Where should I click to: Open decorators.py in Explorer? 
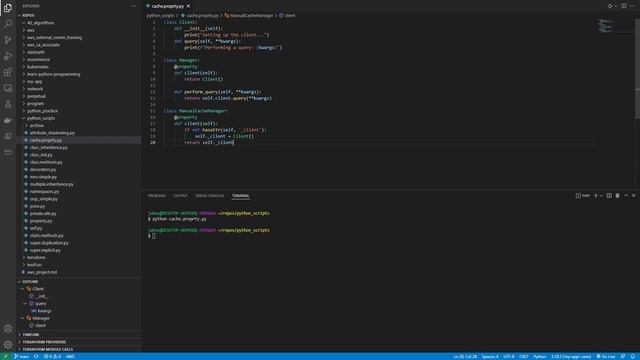[x=79, y=170]
